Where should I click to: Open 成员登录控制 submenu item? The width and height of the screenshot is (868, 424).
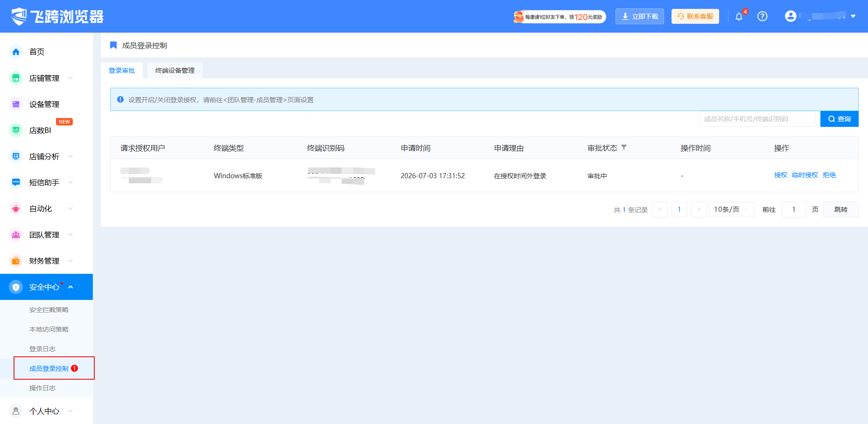coord(49,368)
